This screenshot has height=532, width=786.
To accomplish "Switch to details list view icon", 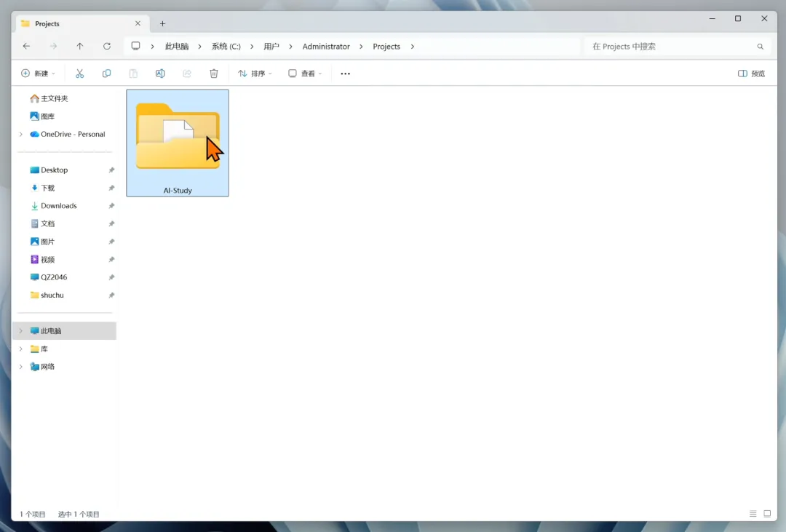I will click(753, 514).
